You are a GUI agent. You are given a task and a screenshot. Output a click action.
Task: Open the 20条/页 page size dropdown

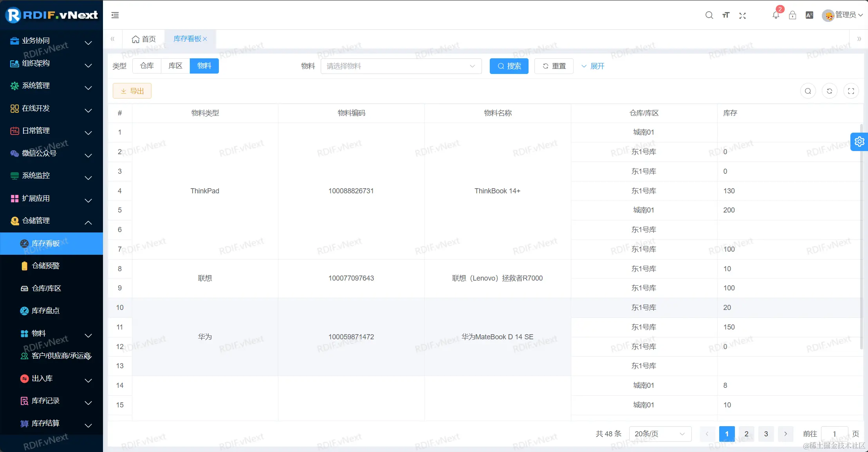[660, 434]
